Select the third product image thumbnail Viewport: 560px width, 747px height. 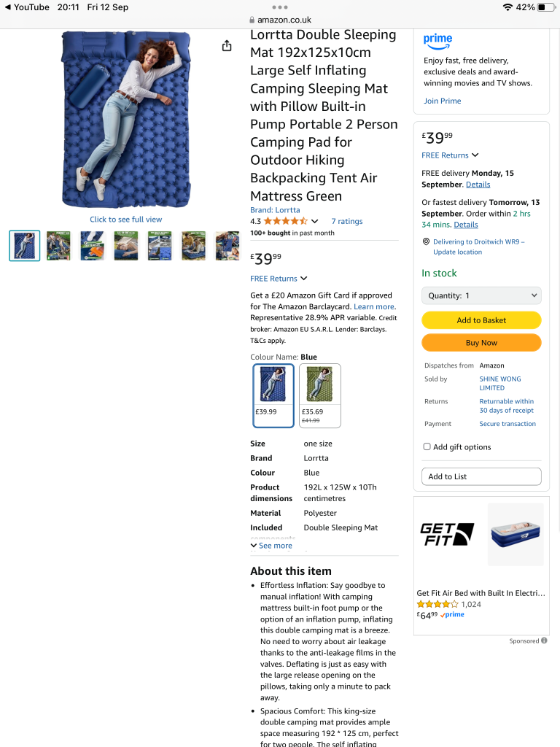click(x=92, y=246)
